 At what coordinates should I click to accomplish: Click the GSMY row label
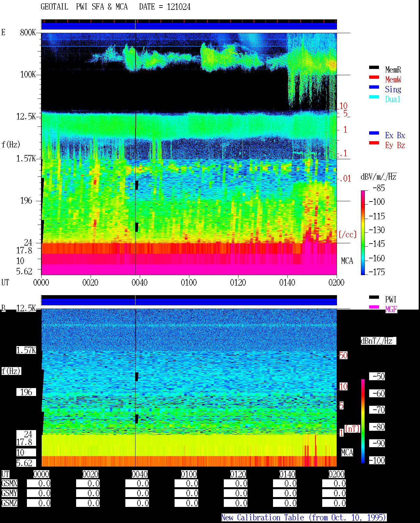(x=9, y=493)
